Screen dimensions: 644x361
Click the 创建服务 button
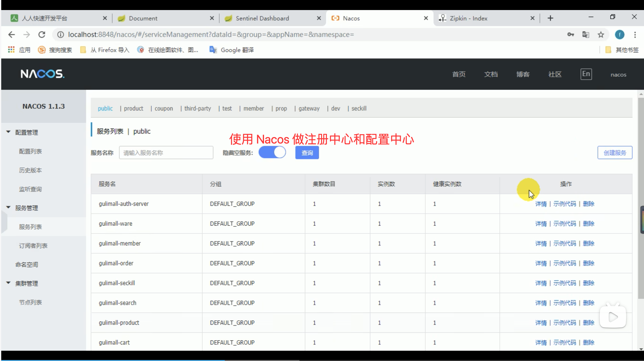(614, 153)
